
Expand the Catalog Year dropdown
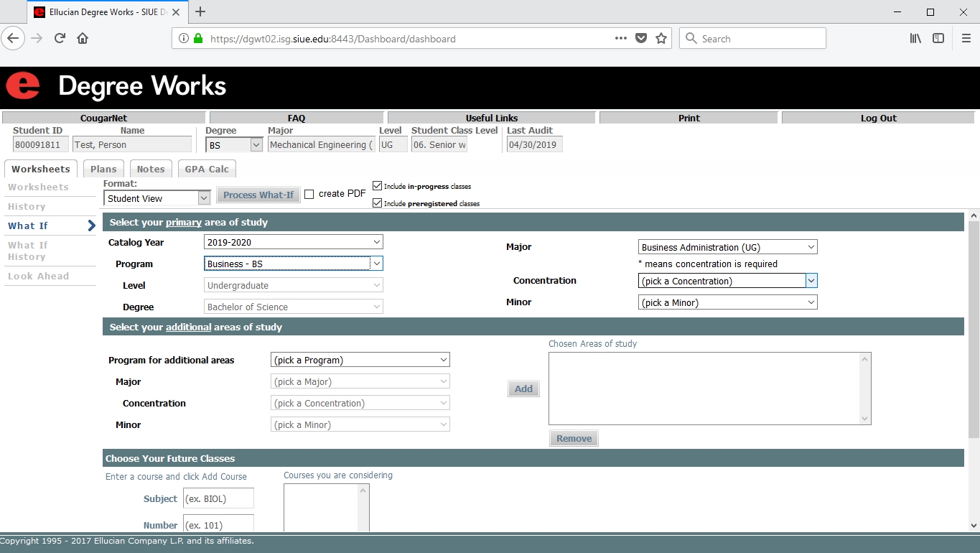tap(293, 243)
